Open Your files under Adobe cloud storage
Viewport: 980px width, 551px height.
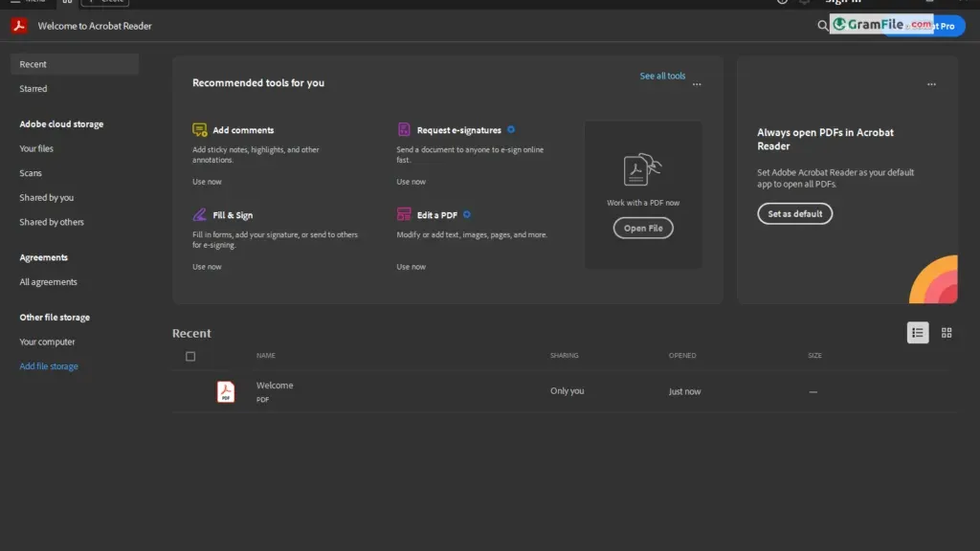[x=36, y=148]
